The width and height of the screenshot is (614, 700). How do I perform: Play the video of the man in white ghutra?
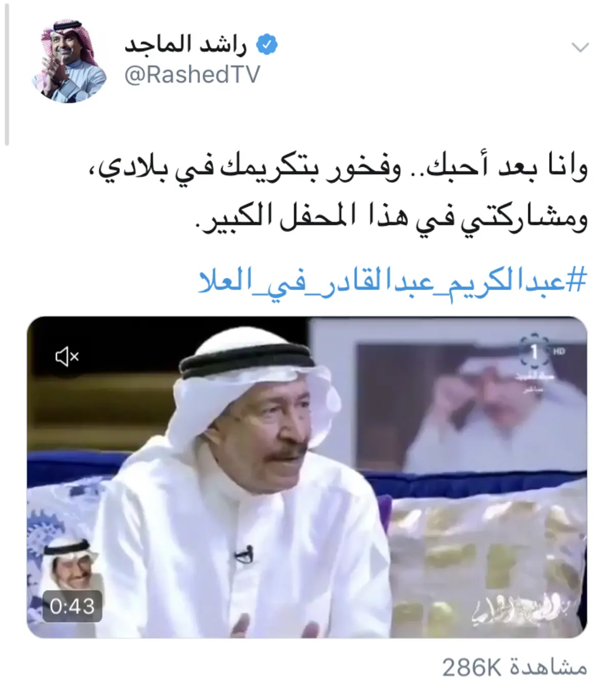307,477
